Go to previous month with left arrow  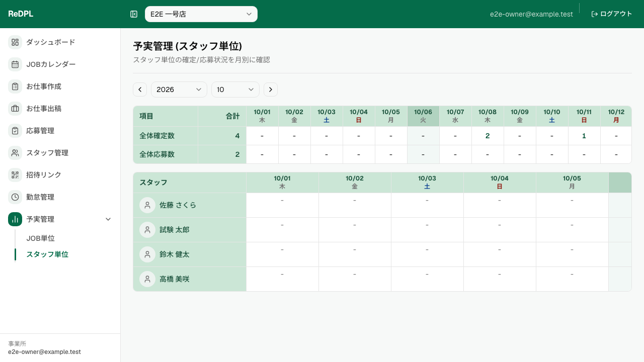pos(140,89)
